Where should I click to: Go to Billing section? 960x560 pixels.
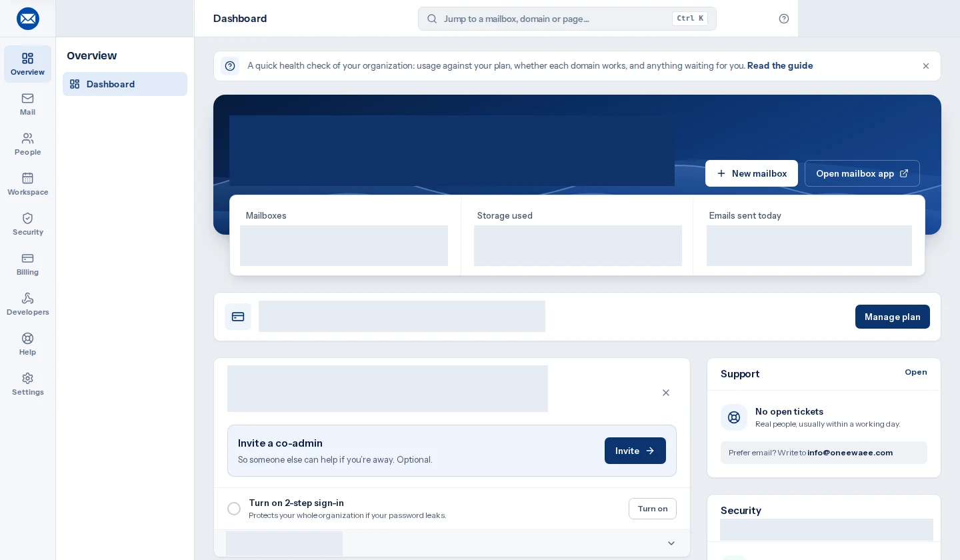coord(27,264)
